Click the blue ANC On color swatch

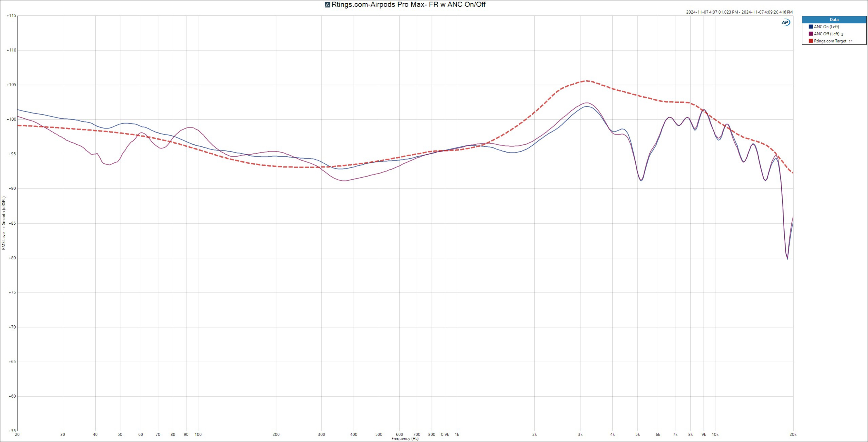(811, 27)
